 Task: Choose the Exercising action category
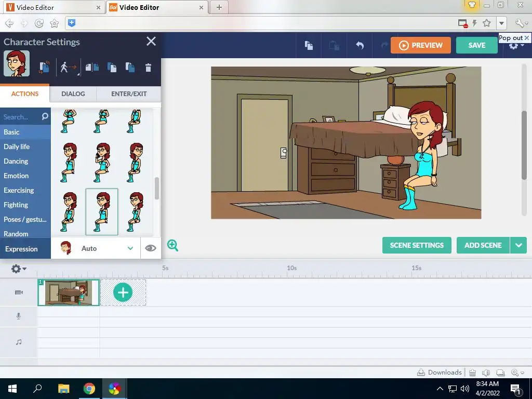[x=25, y=190]
